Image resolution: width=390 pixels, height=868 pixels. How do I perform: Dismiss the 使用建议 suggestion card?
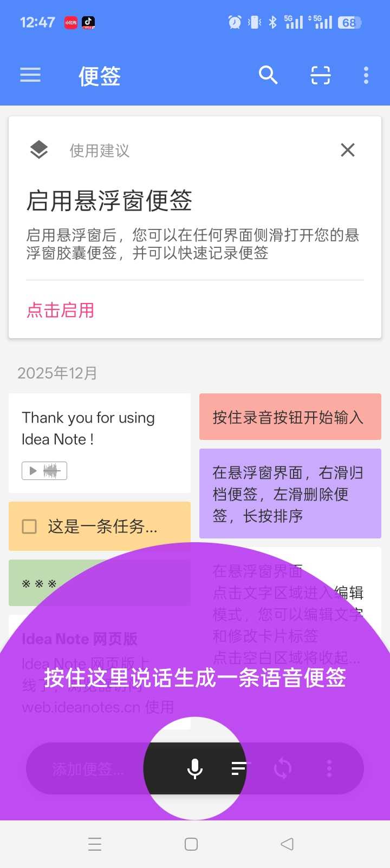(x=348, y=150)
